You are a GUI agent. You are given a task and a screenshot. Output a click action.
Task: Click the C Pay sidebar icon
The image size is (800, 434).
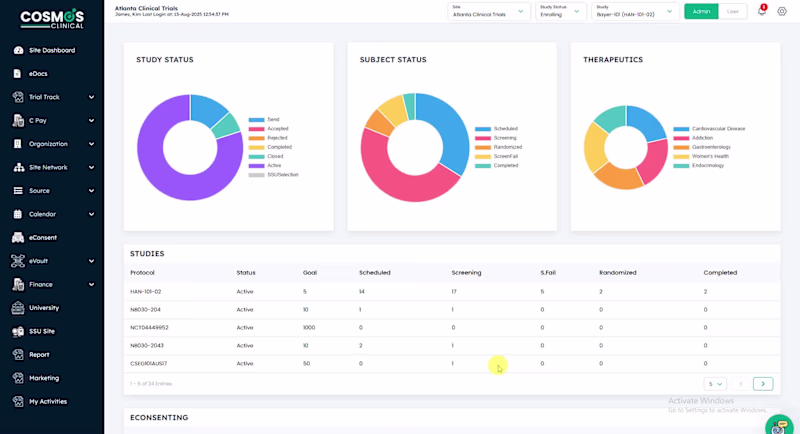[x=18, y=120]
